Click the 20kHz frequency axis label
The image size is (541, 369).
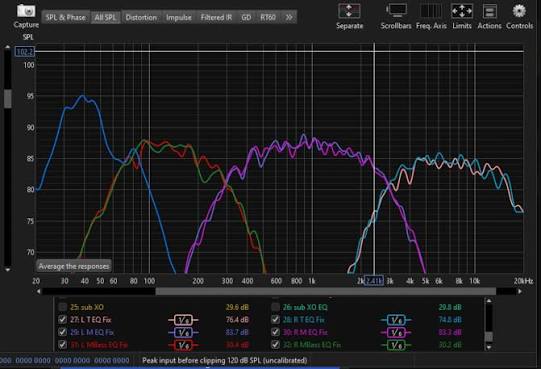pyautogui.click(x=523, y=281)
